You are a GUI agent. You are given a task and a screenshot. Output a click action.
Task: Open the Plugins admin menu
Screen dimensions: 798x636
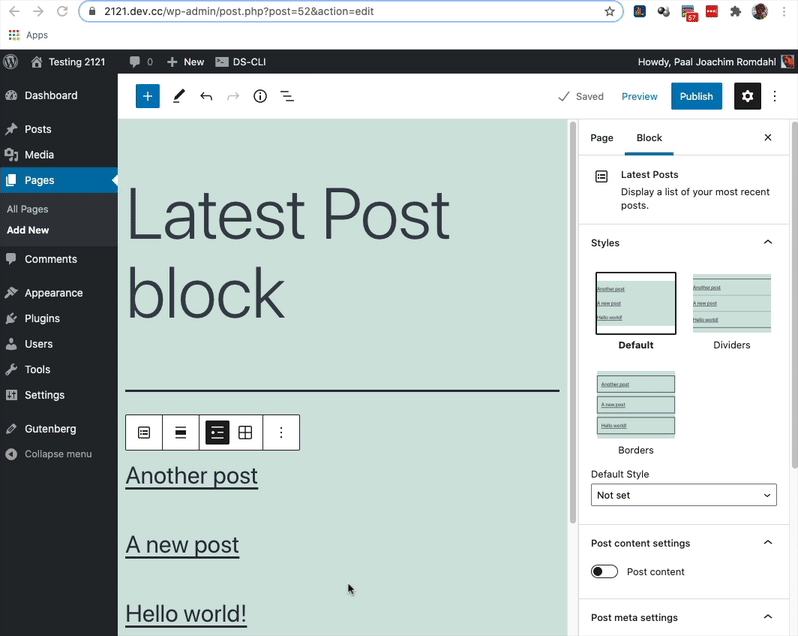(x=59, y=319)
